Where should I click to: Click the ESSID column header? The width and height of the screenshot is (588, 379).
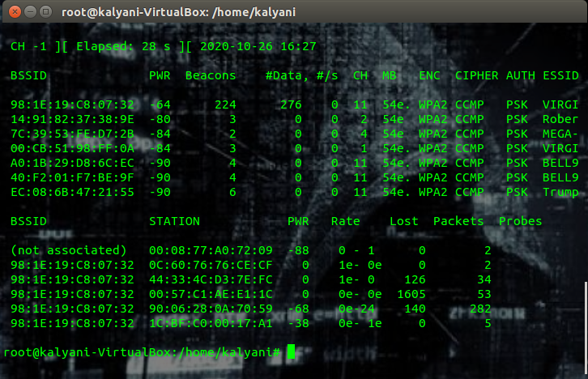pyautogui.click(x=560, y=76)
